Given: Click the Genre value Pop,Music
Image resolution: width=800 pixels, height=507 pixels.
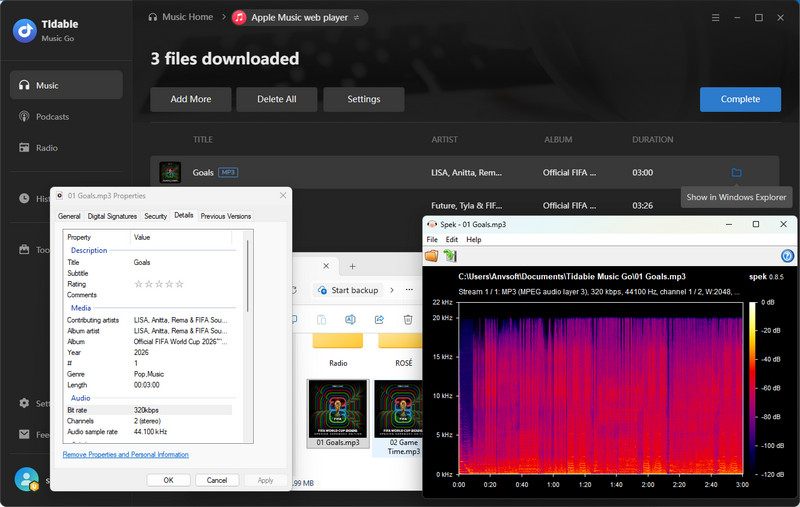Looking at the screenshot, I should click(148, 374).
